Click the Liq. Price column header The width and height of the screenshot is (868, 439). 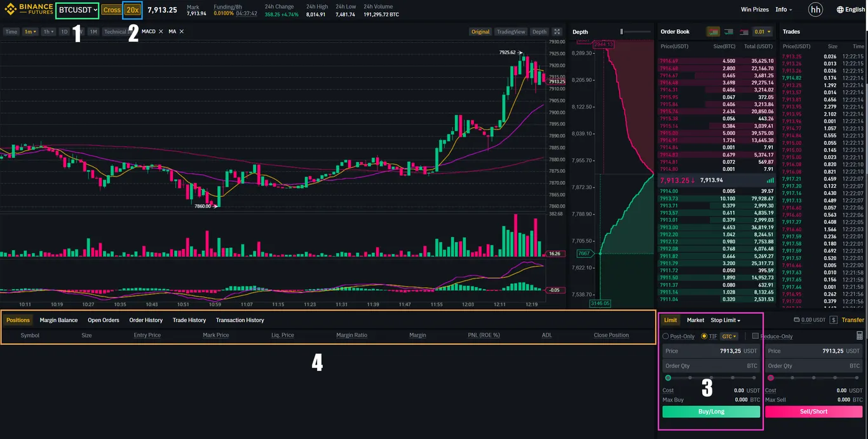tap(283, 335)
